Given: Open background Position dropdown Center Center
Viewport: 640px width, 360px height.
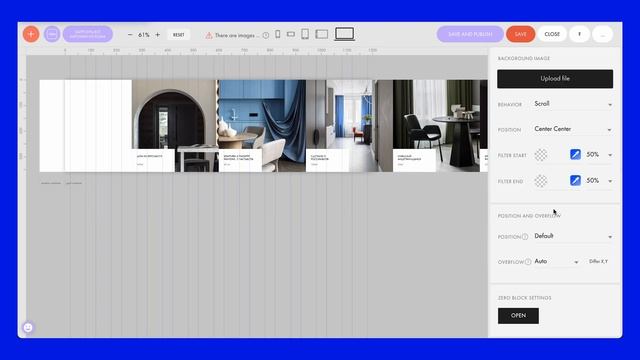Looking at the screenshot, I should (x=573, y=129).
